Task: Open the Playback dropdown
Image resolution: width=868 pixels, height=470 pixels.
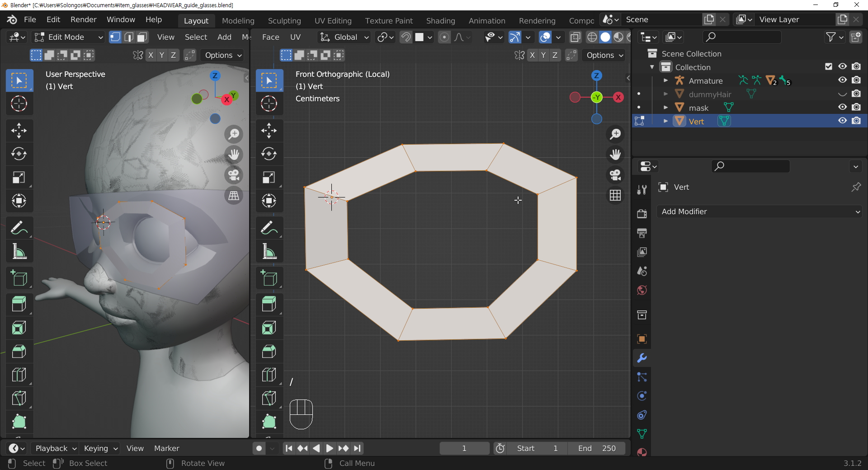Action: click(56, 448)
